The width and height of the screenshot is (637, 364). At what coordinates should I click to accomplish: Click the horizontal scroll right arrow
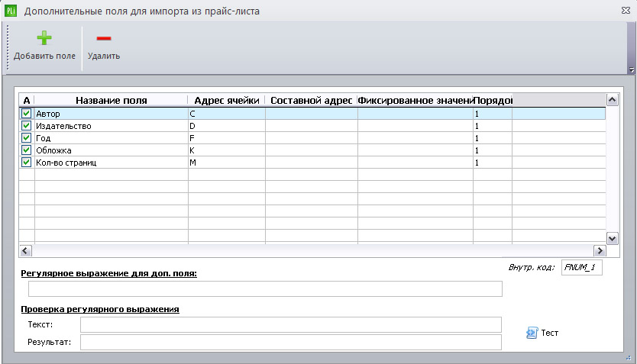coord(600,251)
